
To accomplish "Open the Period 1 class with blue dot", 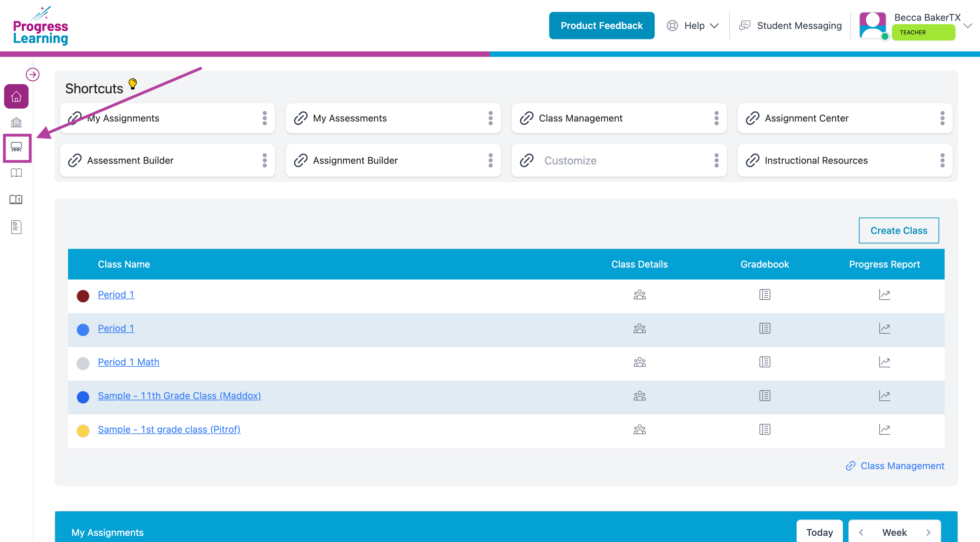I will 116,328.
